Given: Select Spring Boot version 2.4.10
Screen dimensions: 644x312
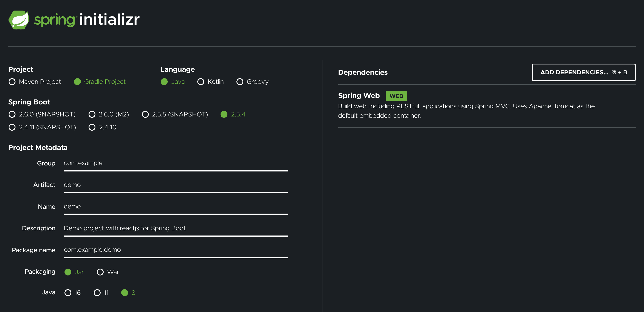Looking at the screenshot, I should tap(92, 127).
